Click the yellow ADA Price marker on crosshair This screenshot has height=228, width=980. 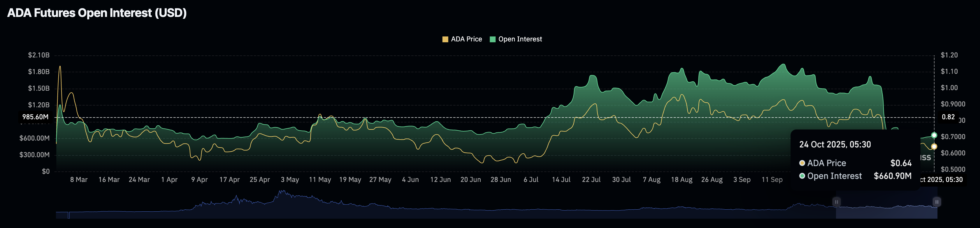coord(934,147)
